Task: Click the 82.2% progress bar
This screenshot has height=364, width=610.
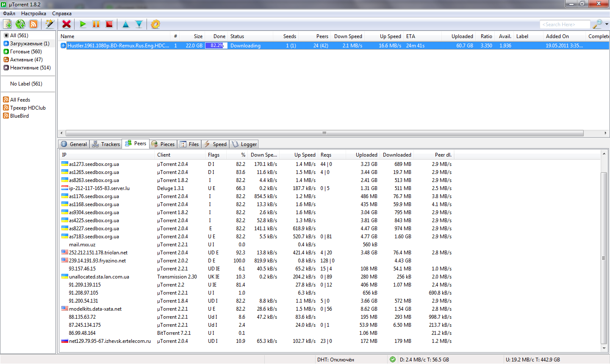Action: coord(216,46)
